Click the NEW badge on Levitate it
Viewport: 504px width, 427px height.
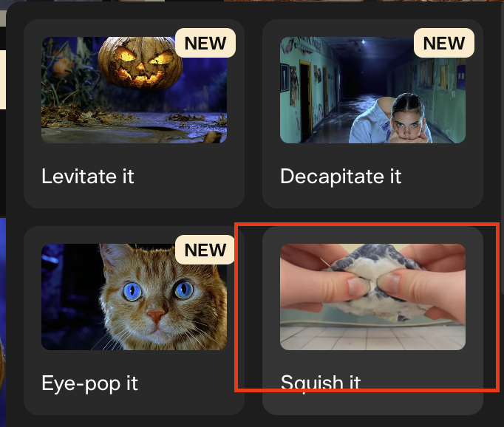pos(205,43)
